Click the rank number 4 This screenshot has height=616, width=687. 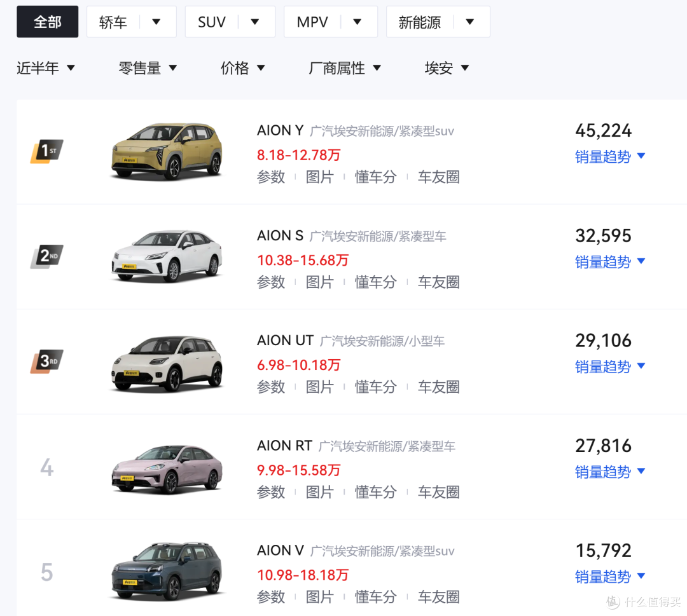[47, 468]
